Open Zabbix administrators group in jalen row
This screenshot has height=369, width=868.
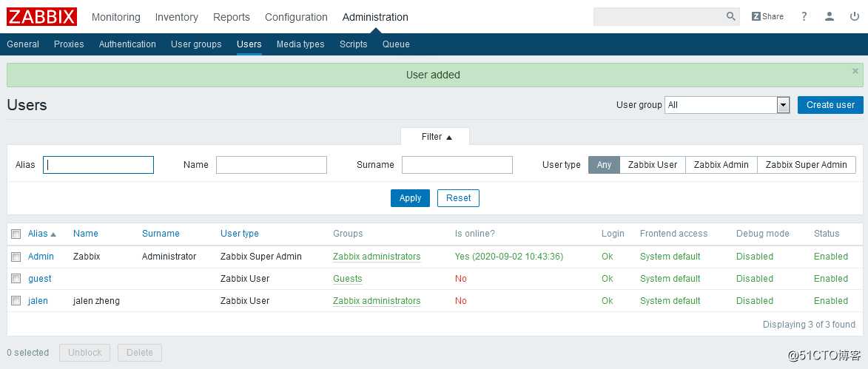pos(377,301)
